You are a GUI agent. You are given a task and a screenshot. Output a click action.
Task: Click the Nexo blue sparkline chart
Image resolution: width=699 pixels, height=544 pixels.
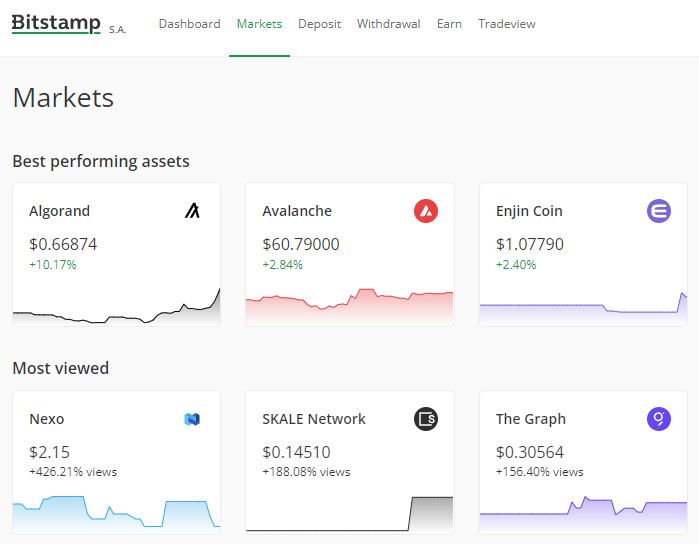[116, 515]
